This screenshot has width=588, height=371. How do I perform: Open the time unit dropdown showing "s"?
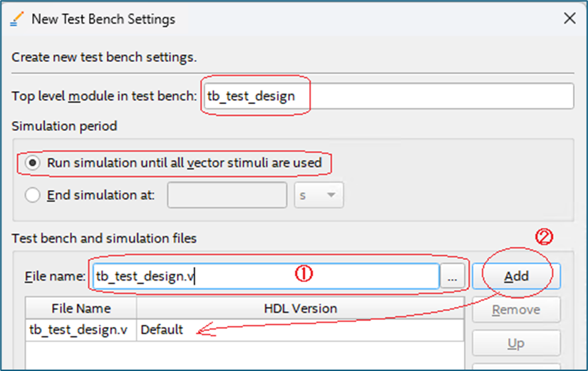pyautogui.click(x=319, y=195)
